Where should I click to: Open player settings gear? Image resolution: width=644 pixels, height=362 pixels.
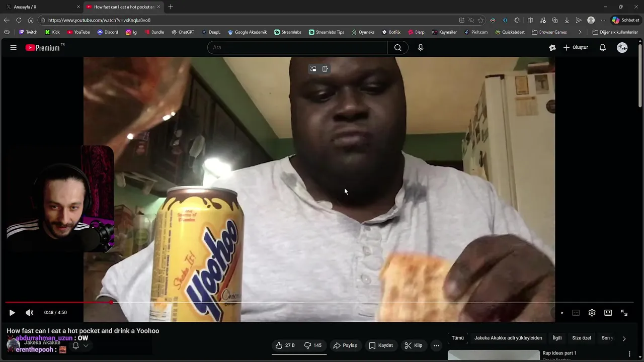pos(592,313)
